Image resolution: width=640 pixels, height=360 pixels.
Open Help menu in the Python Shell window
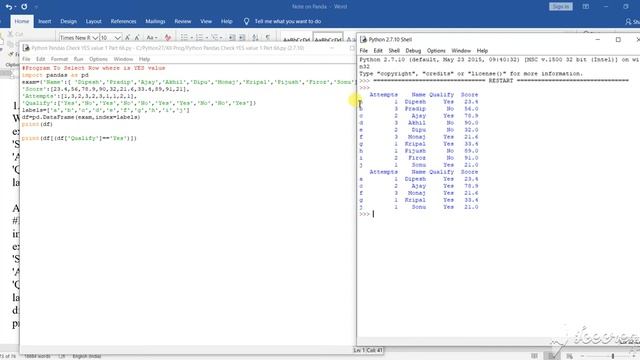482,51
